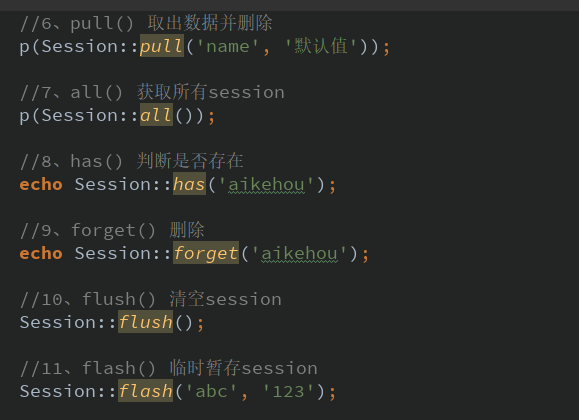579x420 pixels.
Task: Click the highlighted flash method name
Action: [x=145, y=390]
